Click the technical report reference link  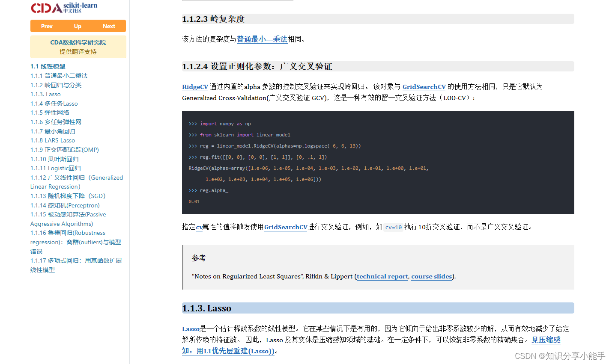[382, 276]
